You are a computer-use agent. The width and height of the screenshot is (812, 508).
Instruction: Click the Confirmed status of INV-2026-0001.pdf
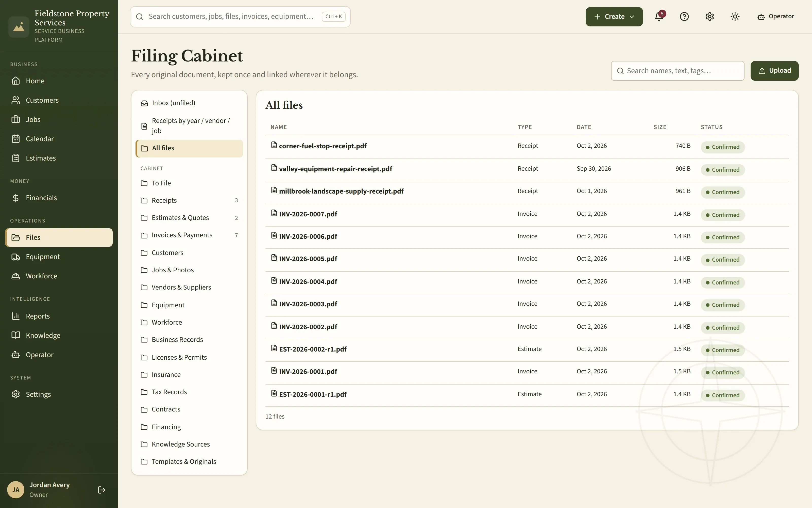pyautogui.click(x=722, y=372)
